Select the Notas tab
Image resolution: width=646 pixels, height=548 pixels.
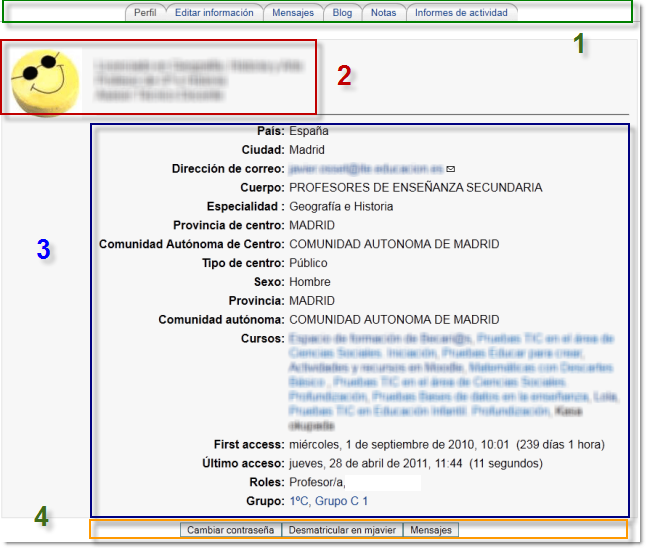[382, 13]
